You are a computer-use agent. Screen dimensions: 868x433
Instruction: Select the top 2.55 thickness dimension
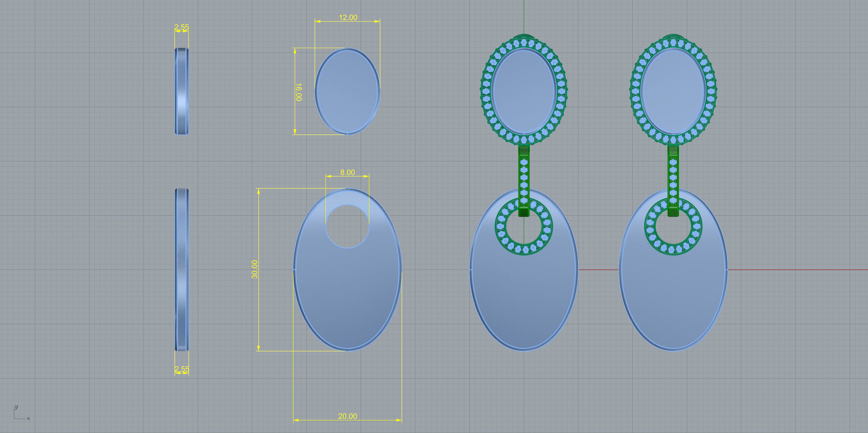(x=182, y=27)
